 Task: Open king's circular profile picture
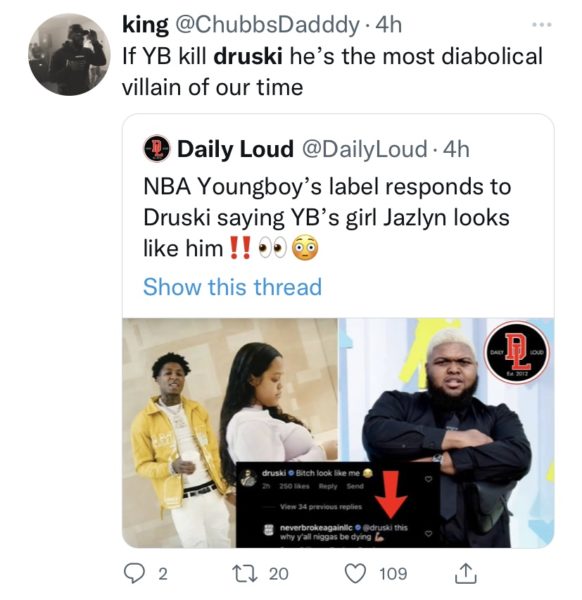[x=69, y=54]
